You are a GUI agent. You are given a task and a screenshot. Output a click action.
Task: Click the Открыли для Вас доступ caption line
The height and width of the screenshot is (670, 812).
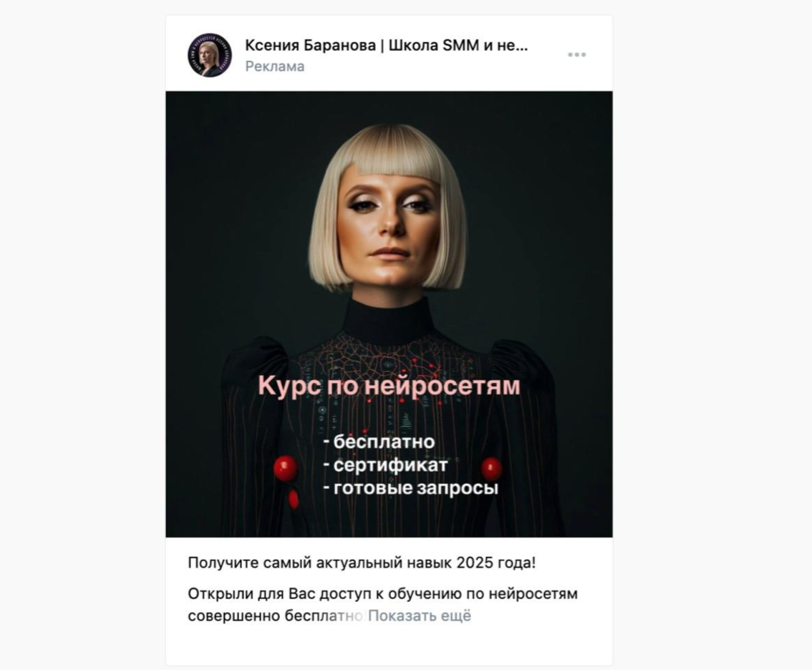[x=382, y=593]
